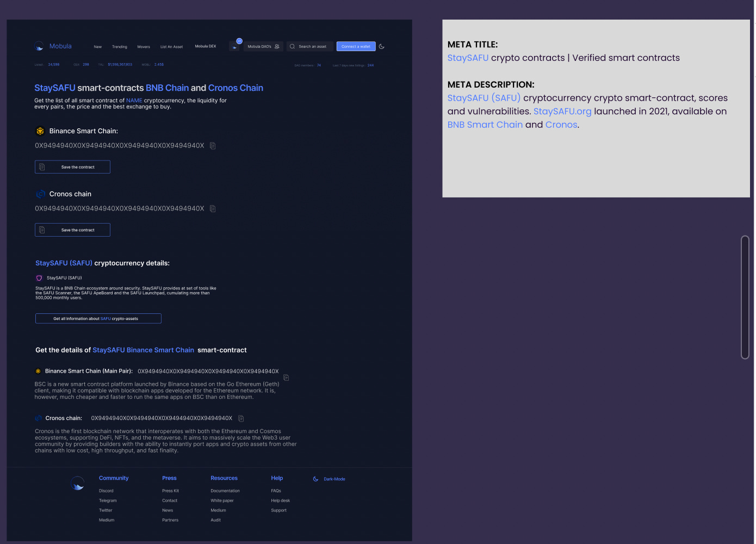The width and height of the screenshot is (756, 544).
Task: Click the moon icon in the top header
Action: click(x=382, y=47)
